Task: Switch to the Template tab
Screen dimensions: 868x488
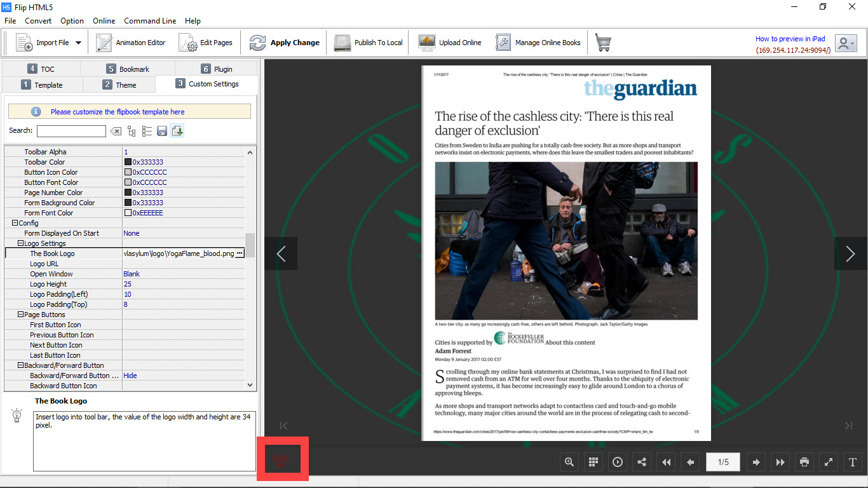Action: pos(42,85)
